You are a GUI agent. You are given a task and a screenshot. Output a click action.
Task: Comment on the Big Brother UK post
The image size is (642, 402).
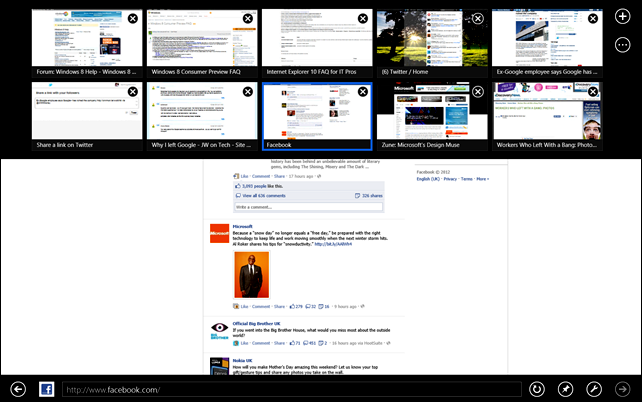261,343
